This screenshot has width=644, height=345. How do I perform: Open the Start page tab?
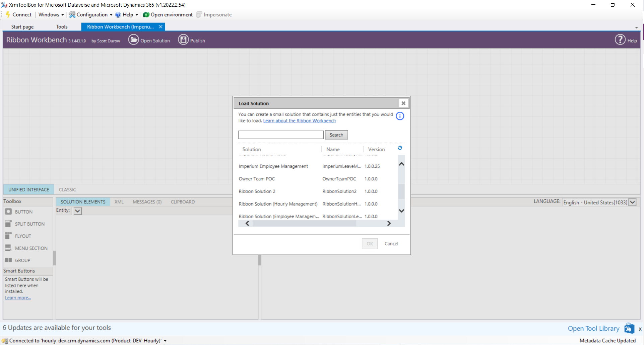tap(22, 27)
